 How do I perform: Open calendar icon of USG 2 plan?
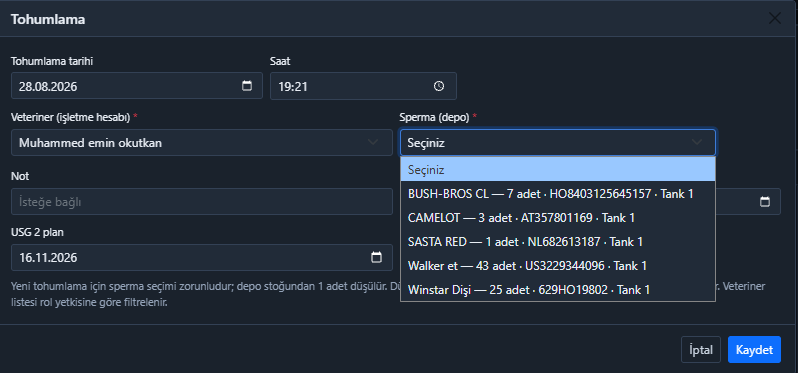pos(376,257)
